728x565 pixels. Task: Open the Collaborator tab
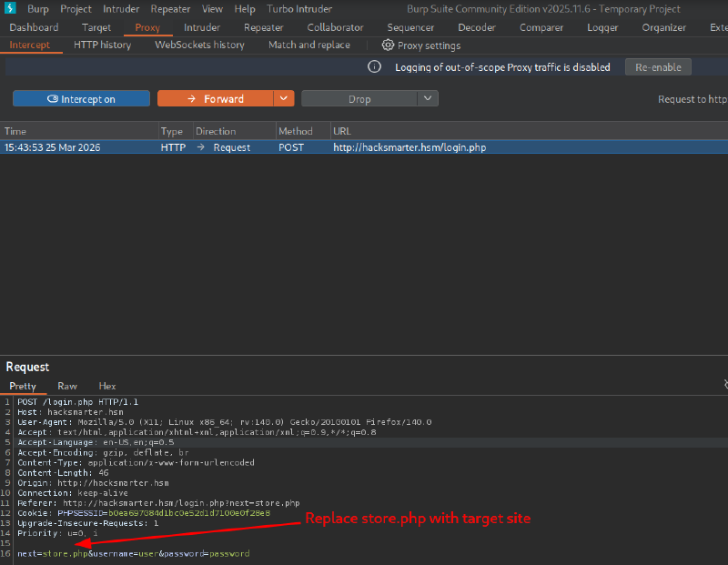click(x=335, y=27)
